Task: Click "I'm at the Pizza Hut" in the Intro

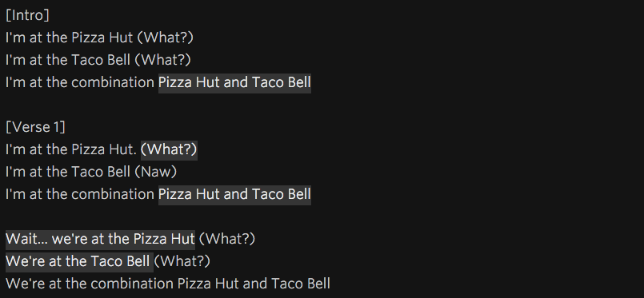Action: (x=70, y=38)
